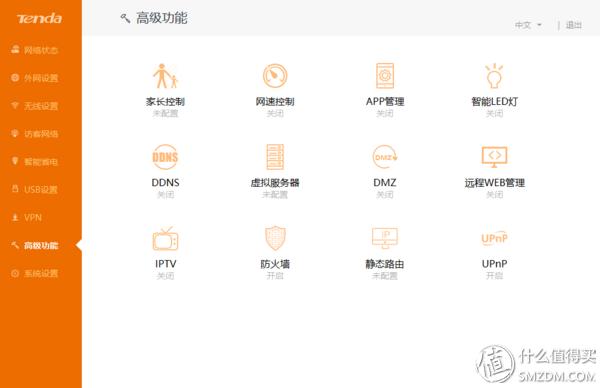Screen dimensions: 600x388
Task: Click the 未配置 status under 静态路由
Action: tap(385, 276)
